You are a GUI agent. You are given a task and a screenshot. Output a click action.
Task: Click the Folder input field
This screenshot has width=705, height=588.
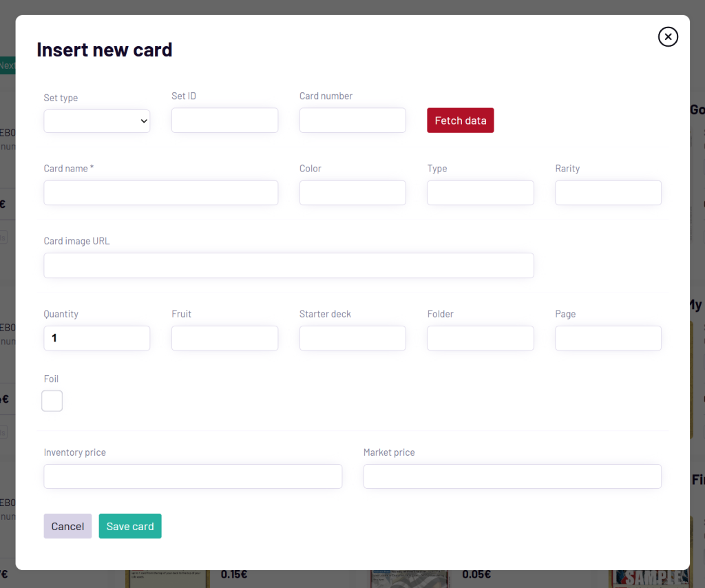[480, 338]
